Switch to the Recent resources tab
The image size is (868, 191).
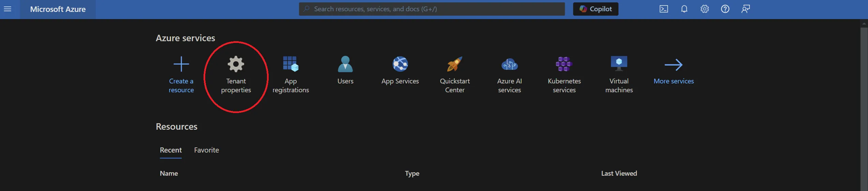coord(171,150)
